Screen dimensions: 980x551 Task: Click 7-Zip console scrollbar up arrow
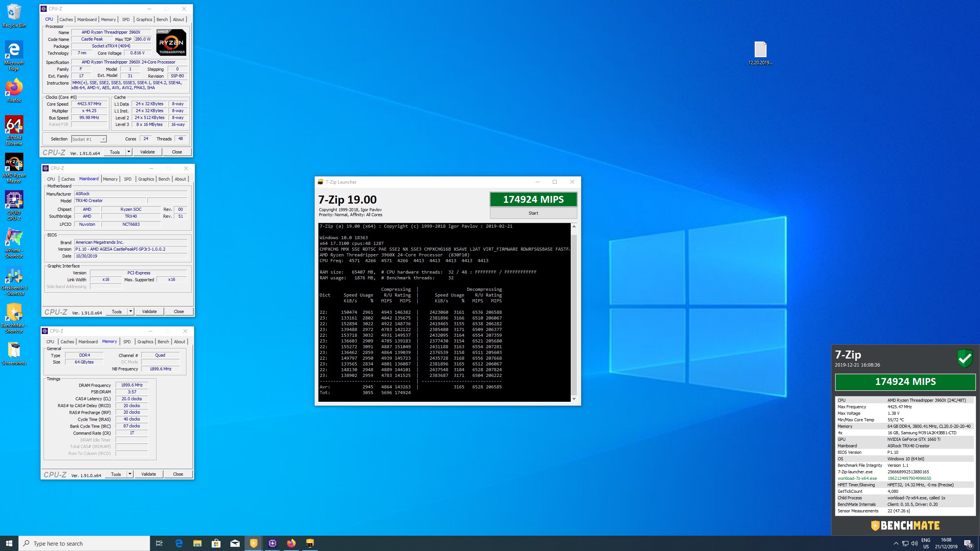[x=573, y=227]
